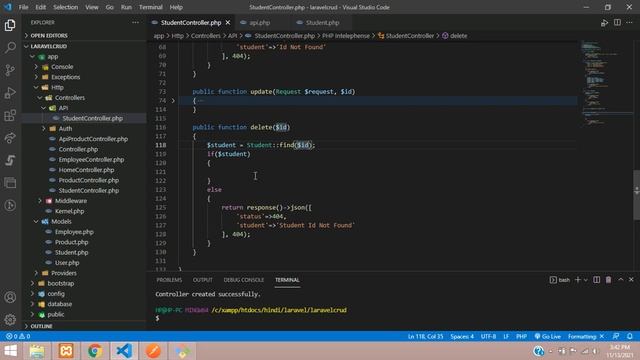The height and width of the screenshot is (360, 640).
Task: Click the feedback icon in status bar
Action: pyautogui.click(x=616, y=336)
